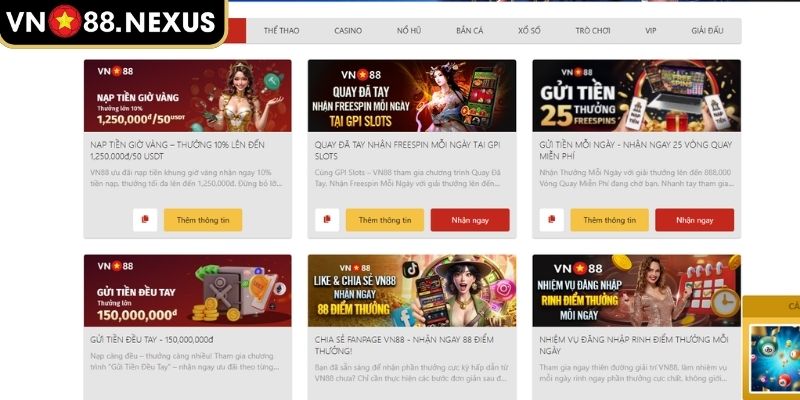Open Nhiệm Vụ Đăng Nhập promotion title link
Viewport: 800px width, 400px height.
coord(633,345)
